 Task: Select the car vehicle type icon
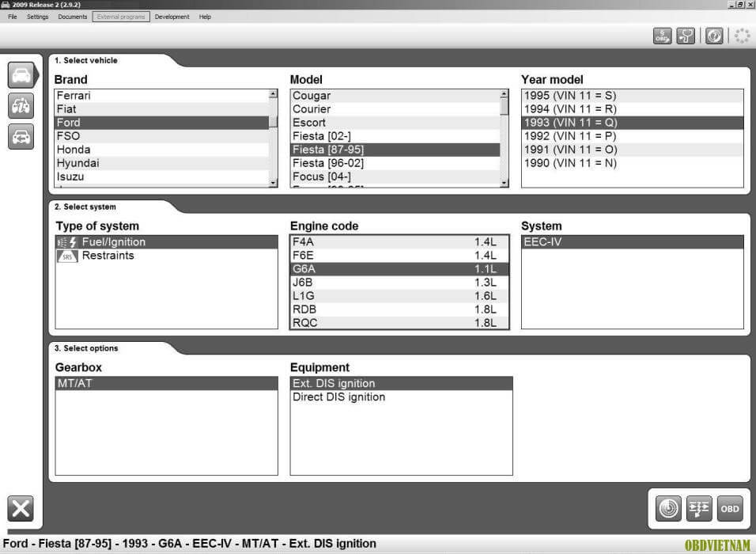(21, 75)
